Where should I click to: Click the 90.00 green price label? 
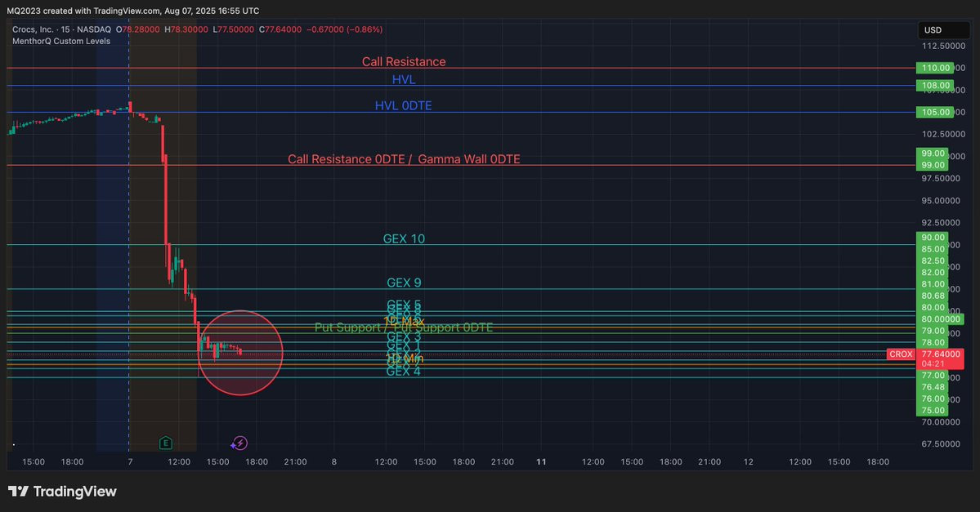point(933,238)
